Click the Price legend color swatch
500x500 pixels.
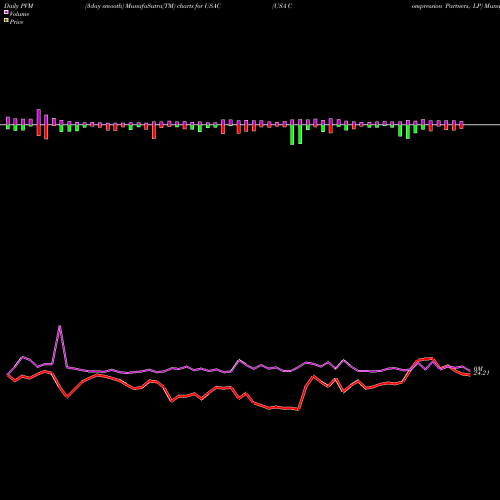coord(6,20)
